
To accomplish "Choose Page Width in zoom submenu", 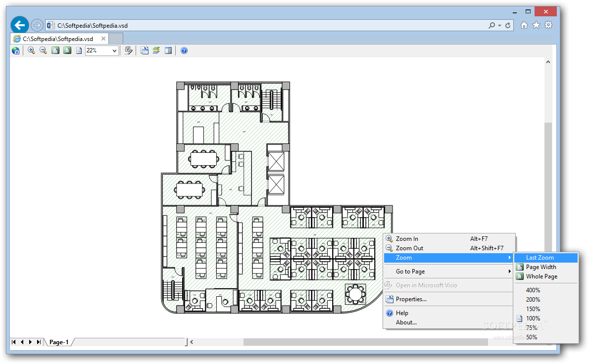I will pos(546,267).
